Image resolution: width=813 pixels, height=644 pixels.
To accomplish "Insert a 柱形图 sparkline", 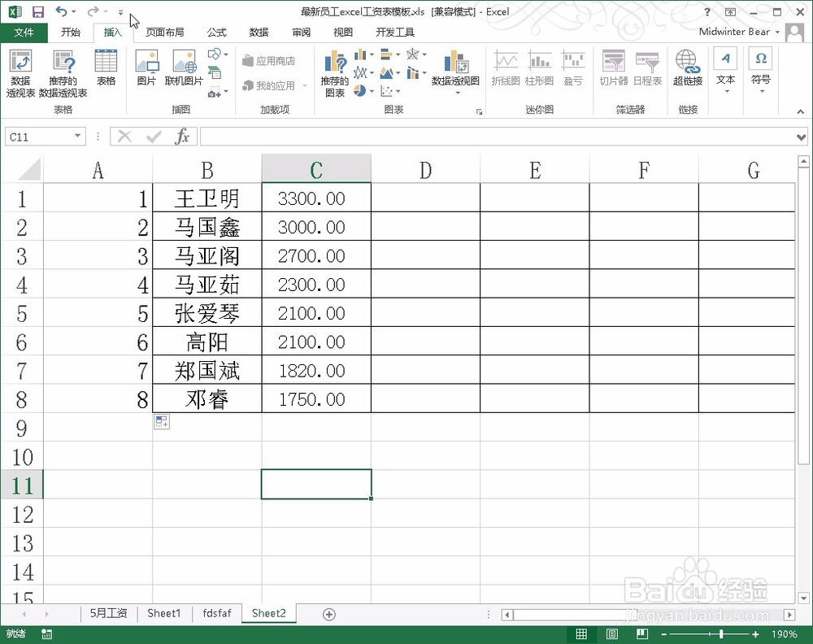I will (540, 72).
